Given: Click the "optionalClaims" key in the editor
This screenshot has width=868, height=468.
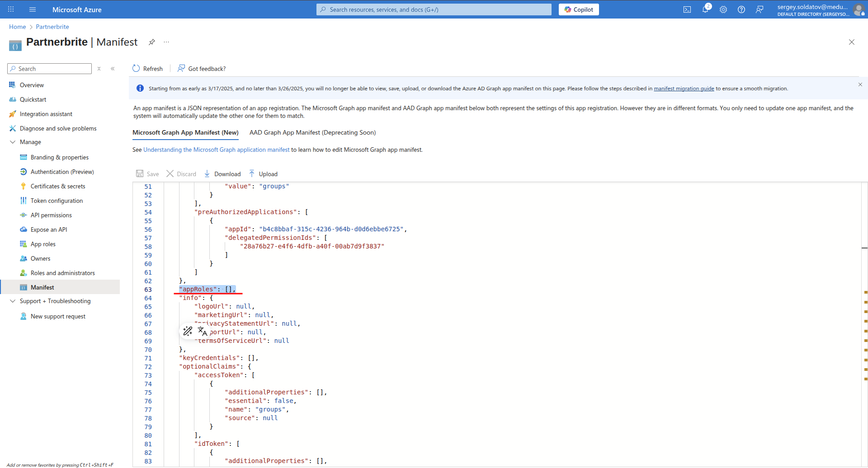Looking at the screenshot, I should pyautogui.click(x=209, y=366).
